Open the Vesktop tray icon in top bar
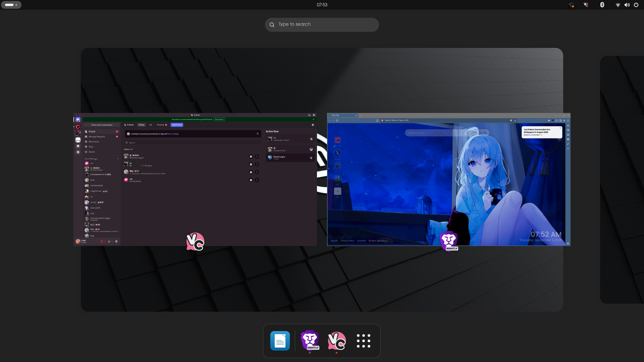 click(586, 5)
